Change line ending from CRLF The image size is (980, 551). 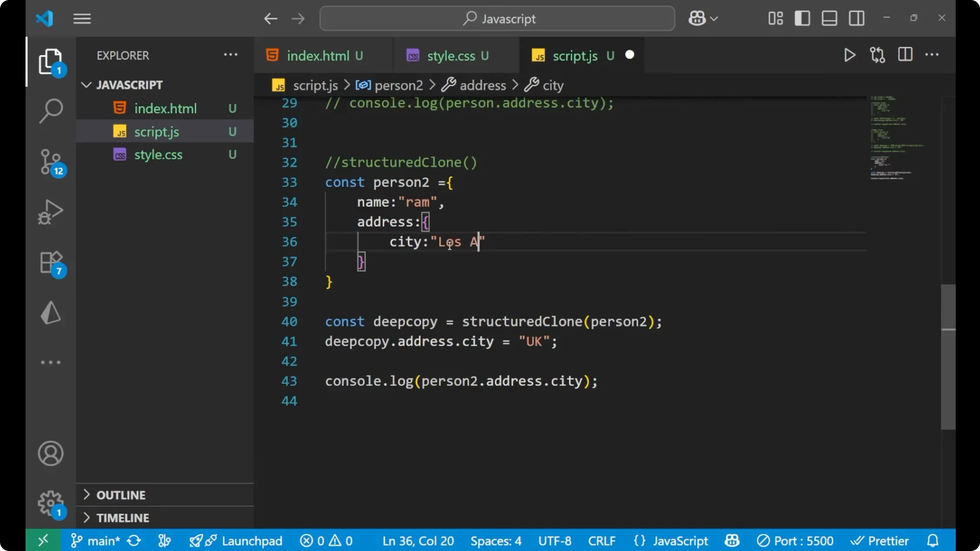click(x=602, y=540)
